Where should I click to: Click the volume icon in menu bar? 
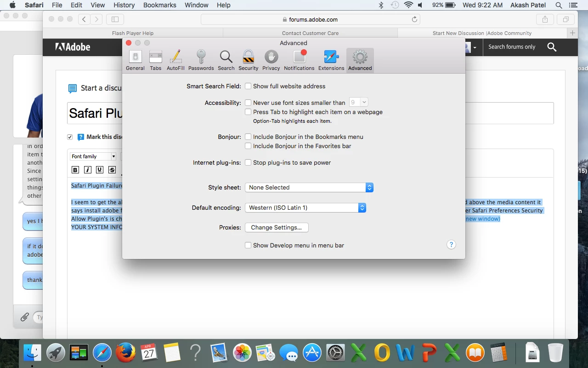pyautogui.click(x=420, y=5)
